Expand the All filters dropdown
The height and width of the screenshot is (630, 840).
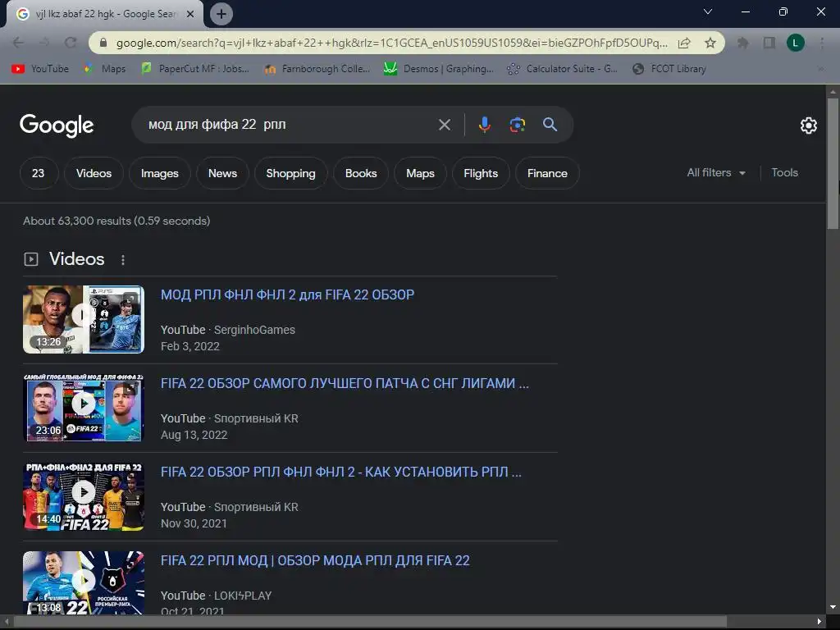point(716,172)
